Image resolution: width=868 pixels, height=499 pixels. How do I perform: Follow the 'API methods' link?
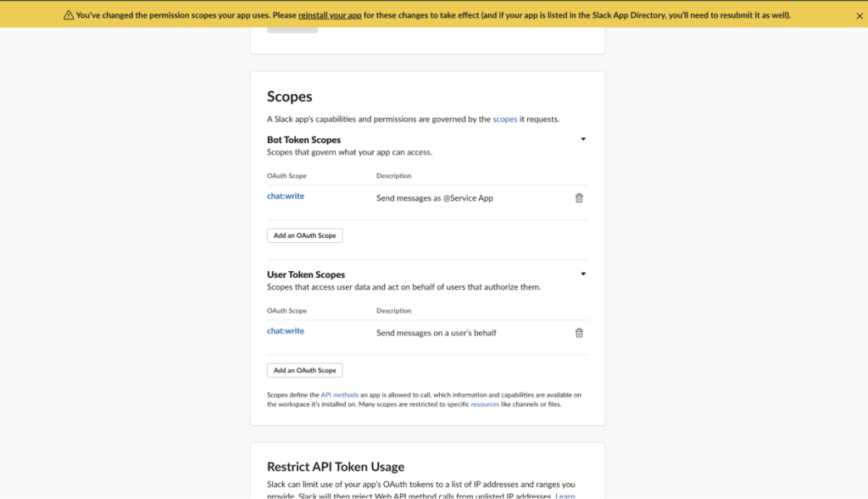339,395
